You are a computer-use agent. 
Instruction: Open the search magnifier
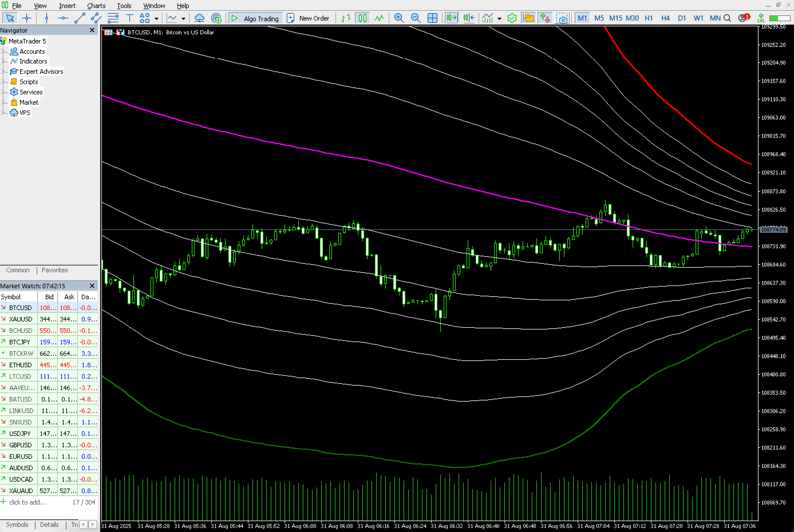pos(727,18)
